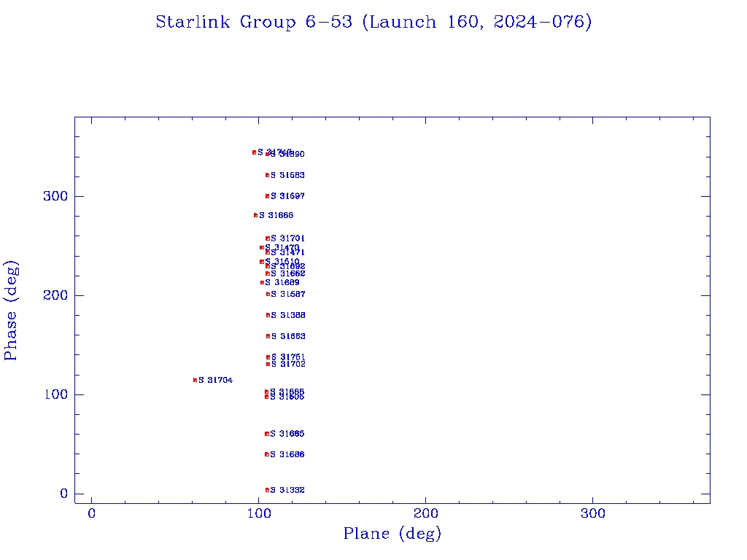Click the S 31702 satellite label

[x=288, y=365]
